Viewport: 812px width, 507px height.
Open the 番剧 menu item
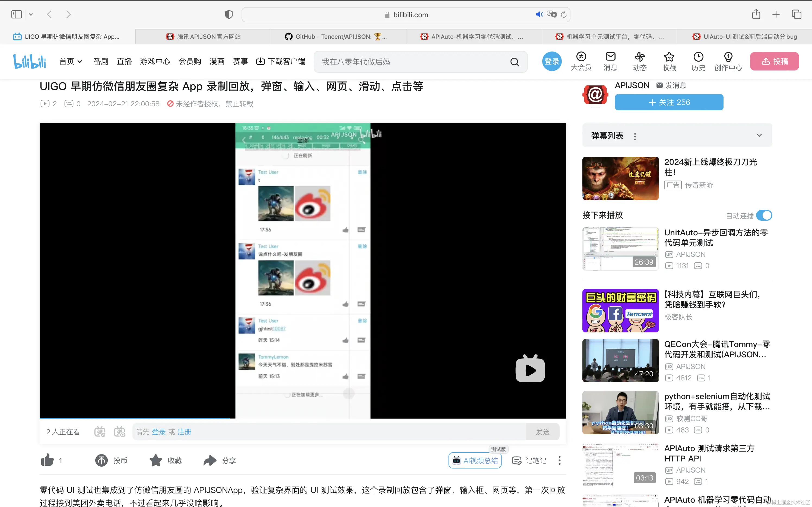click(x=101, y=62)
